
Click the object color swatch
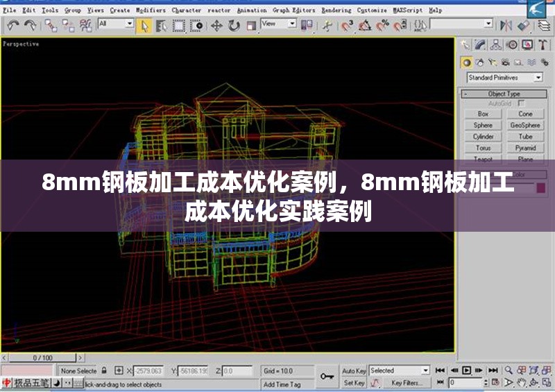540,188
